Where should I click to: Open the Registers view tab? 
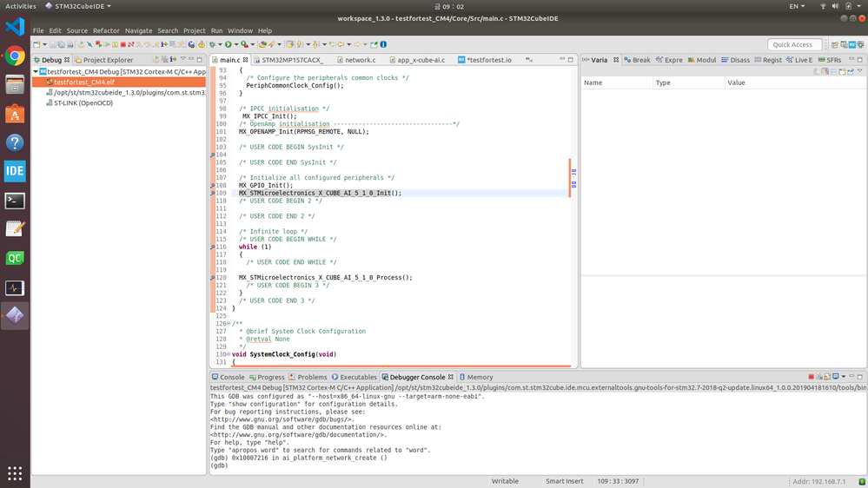tap(768, 60)
